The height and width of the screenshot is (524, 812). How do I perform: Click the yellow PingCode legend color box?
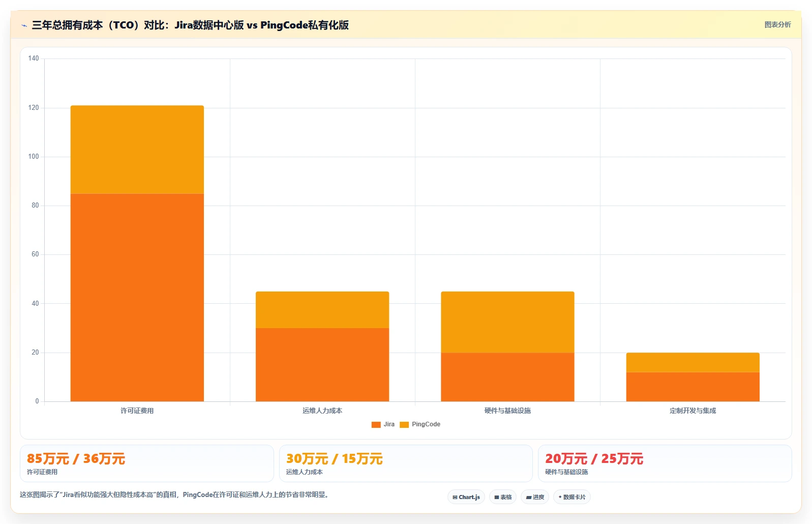pos(404,425)
